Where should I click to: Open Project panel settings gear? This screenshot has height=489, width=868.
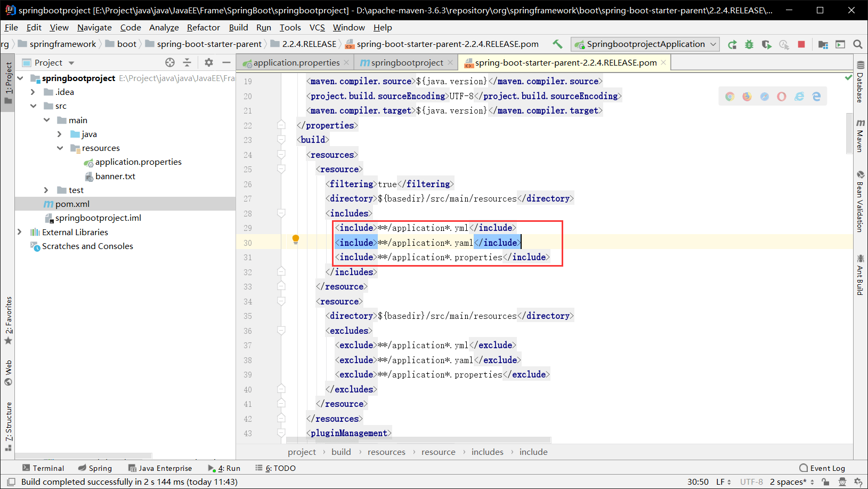[x=209, y=62]
